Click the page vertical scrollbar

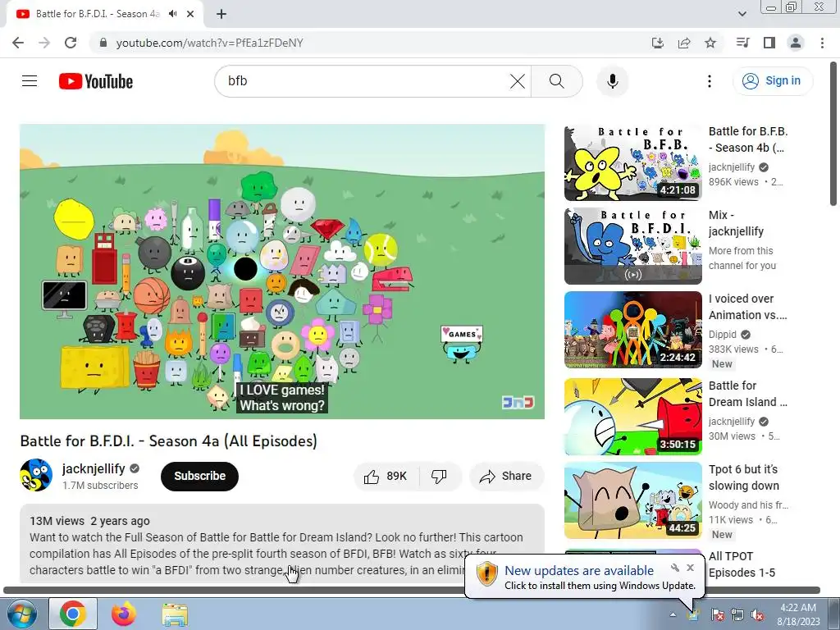tap(833, 134)
